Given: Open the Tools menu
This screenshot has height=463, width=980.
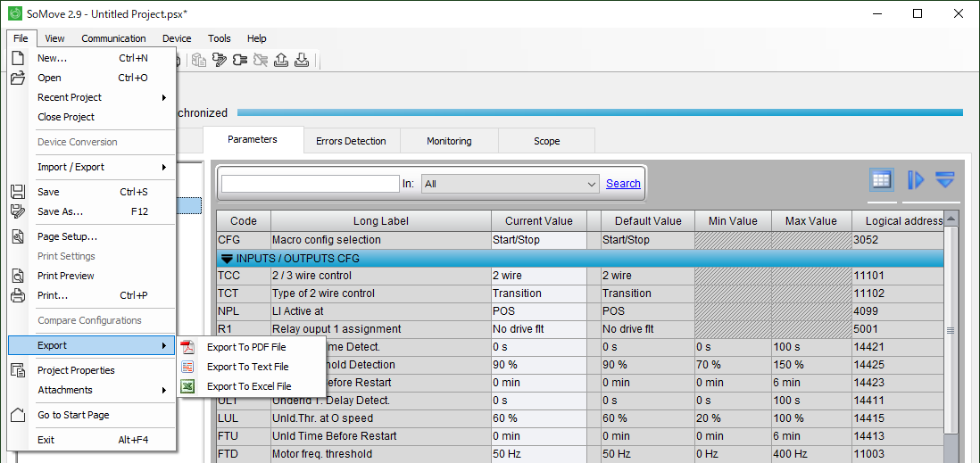Looking at the screenshot, I should [220, 38].
